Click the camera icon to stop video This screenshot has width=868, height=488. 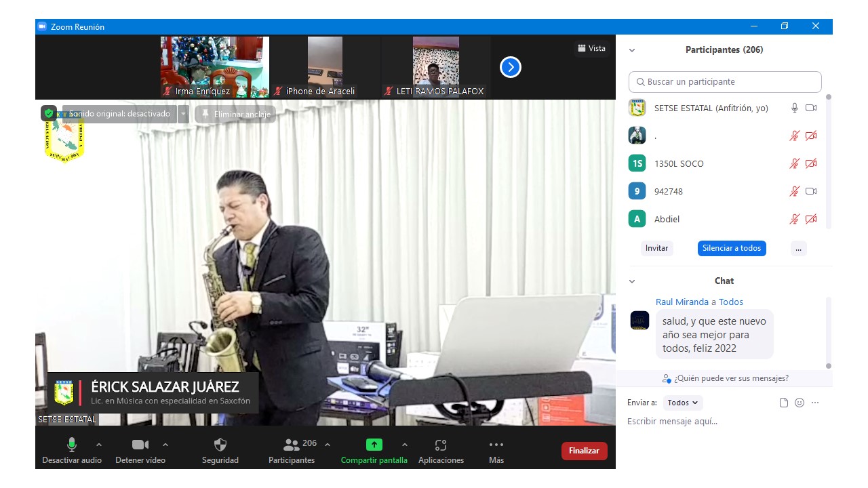point(140,445)
